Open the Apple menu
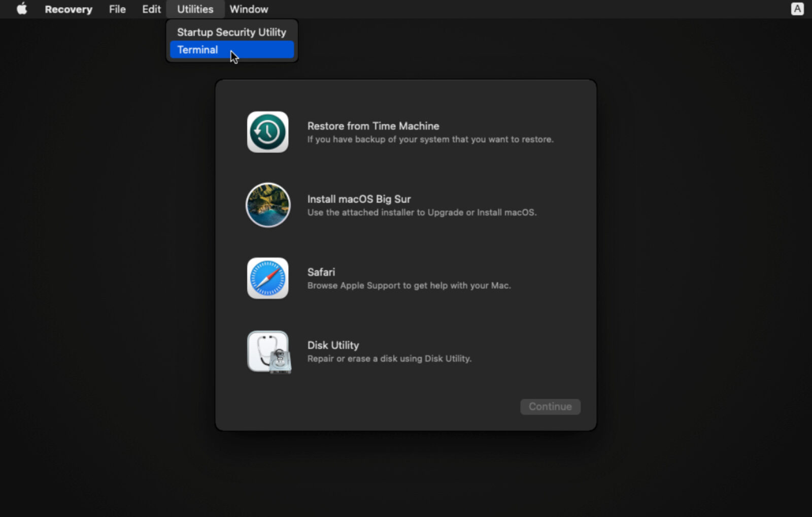The height and width of the screenshot is (517, 812). pyautogui.click(x=20, y=9)
